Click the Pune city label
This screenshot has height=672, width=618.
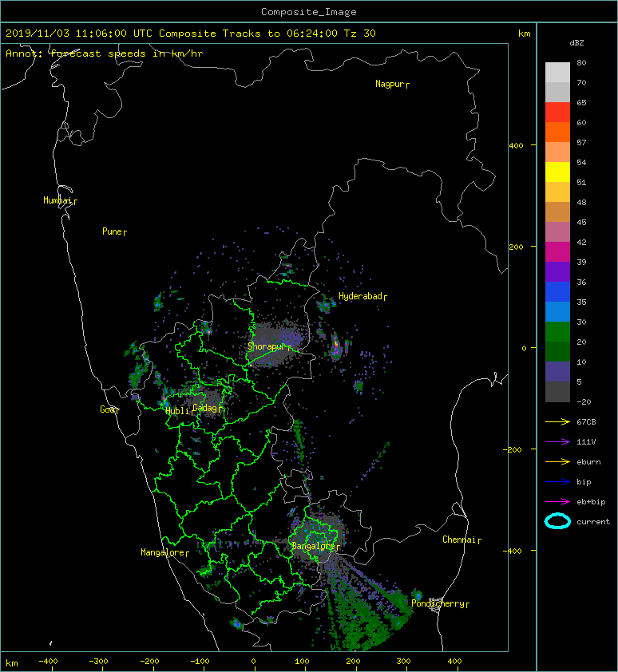click(112, 231)
